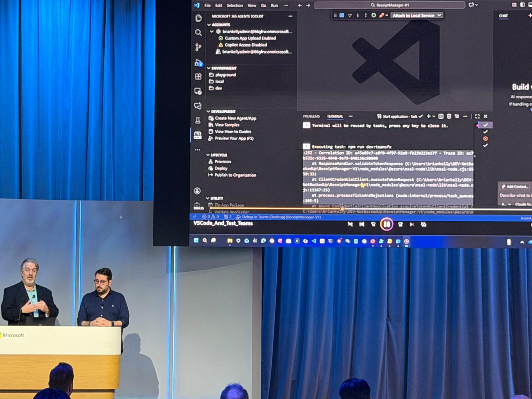Open the Attach to Local Service dropdown

439,16
